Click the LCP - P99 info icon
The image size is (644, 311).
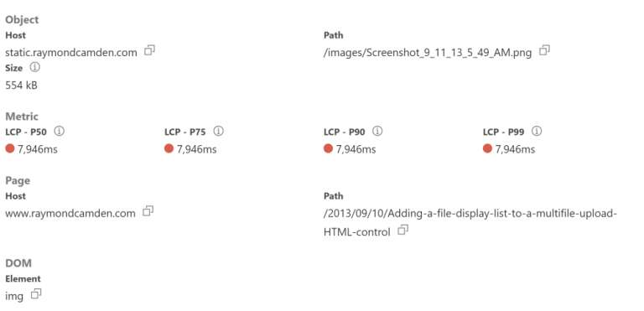point(537,132)
